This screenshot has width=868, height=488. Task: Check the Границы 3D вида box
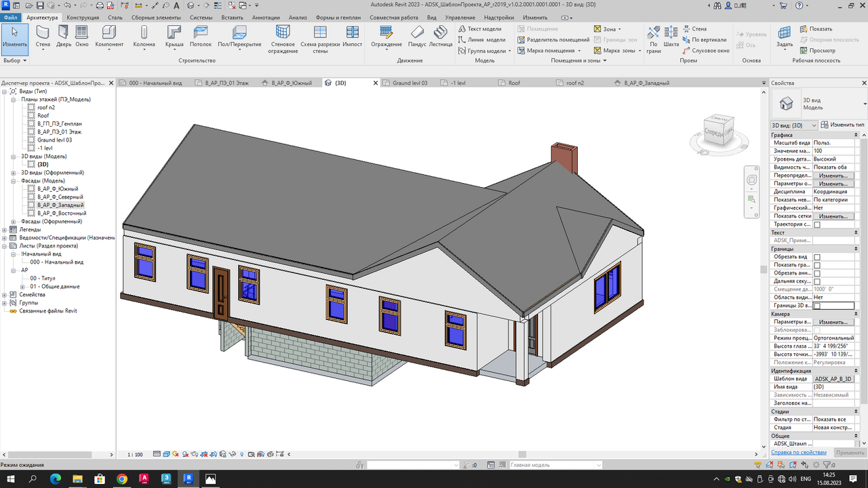click(x=817, y=306)
